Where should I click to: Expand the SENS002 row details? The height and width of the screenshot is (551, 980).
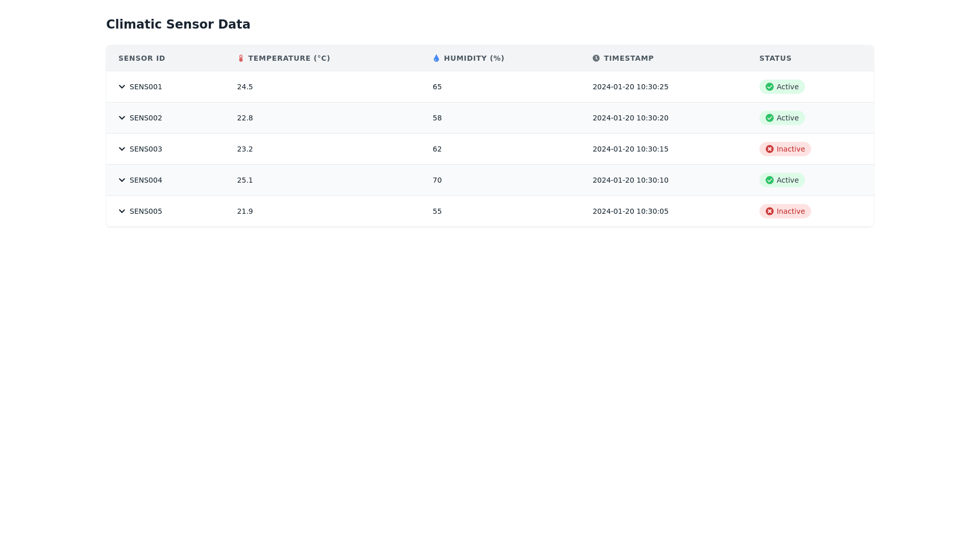(x=122, y=118)
